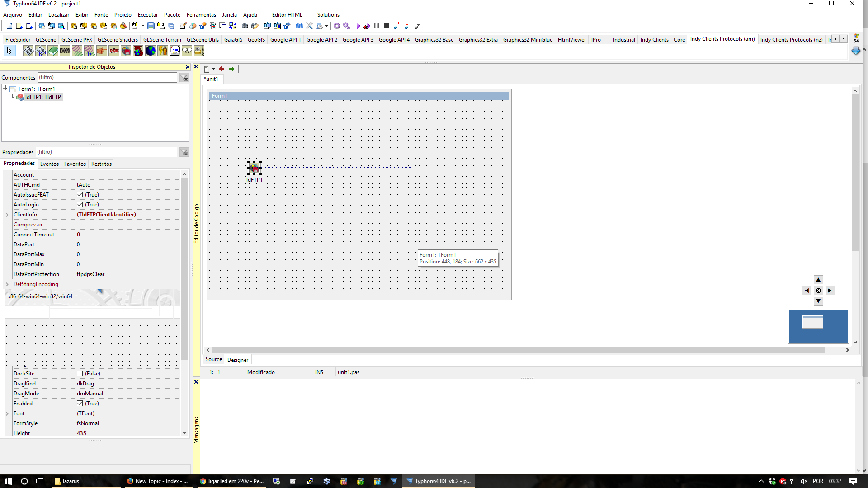Expand the Font property
The width and height of the screenshot is (868, 488).
(x=7, y=413)
